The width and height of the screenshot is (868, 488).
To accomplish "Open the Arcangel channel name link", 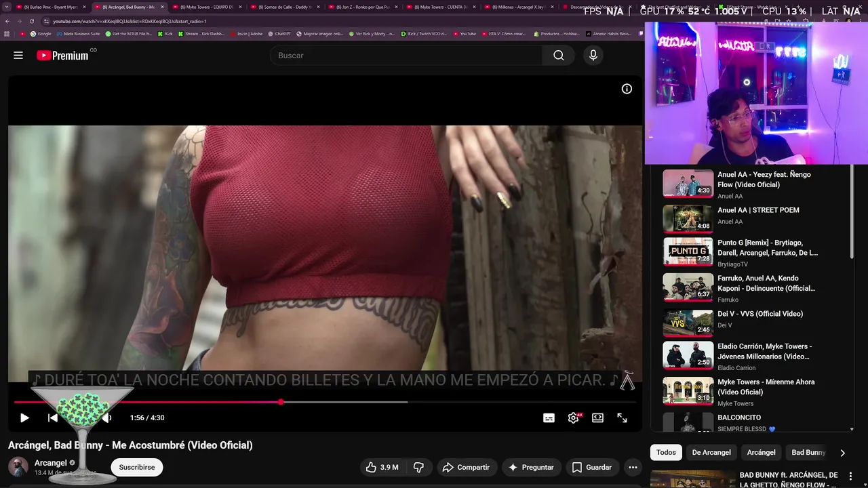I will (51, 463).
